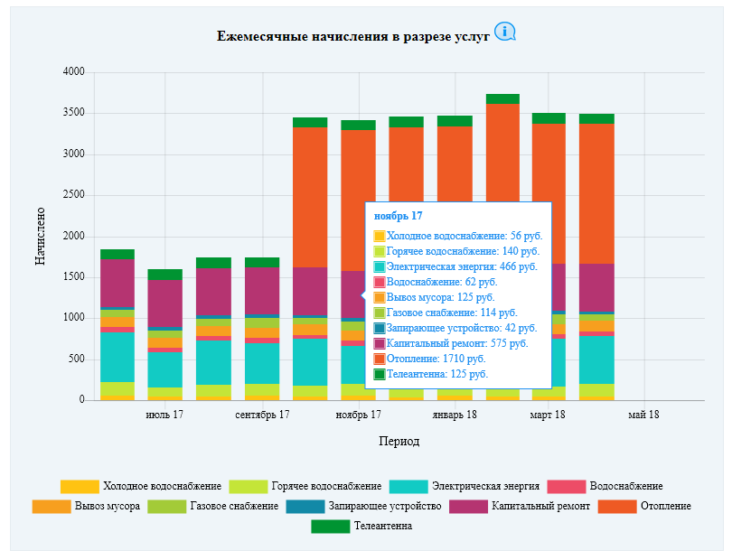This screenshot has width=732, height=560.
Task: Click tooltip row Газовое снабжение: 114 руб.
Action: tap(446, 313)
